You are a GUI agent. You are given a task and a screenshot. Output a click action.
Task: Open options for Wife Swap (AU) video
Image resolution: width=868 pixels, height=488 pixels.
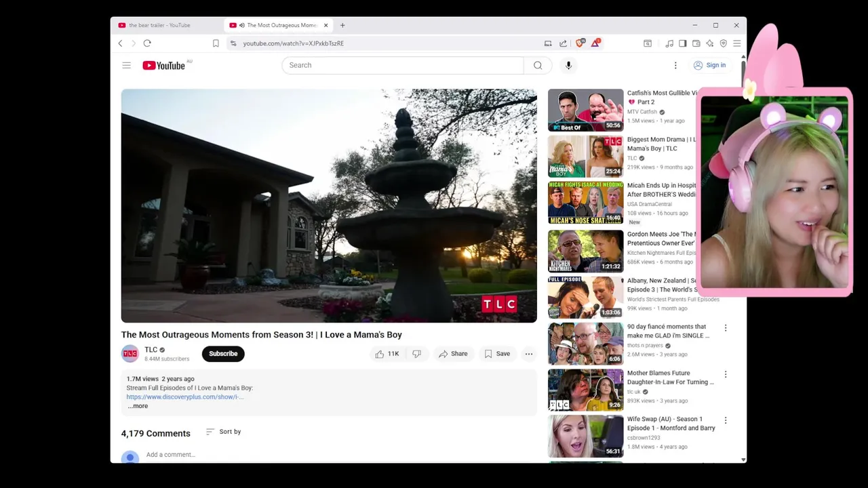click(726, 420)
